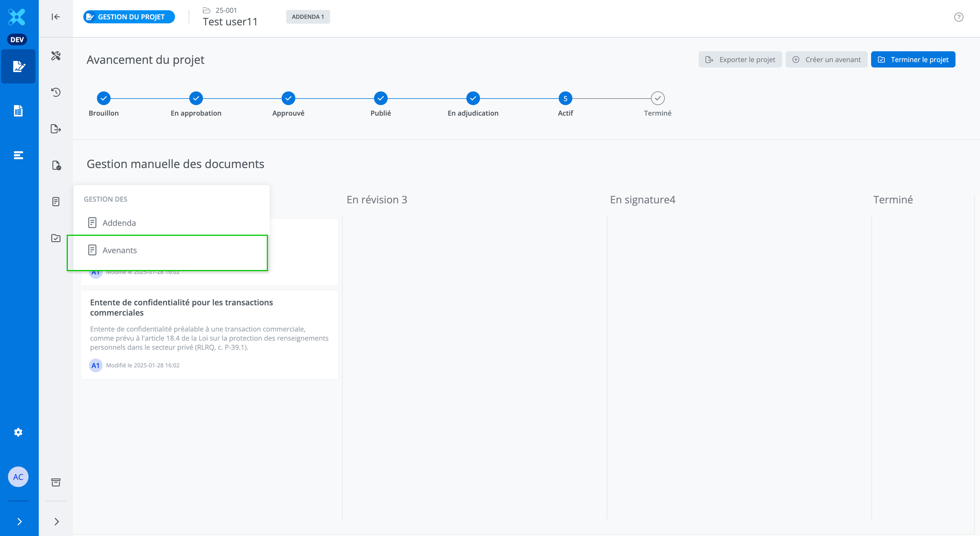This screenshot has height=536, width=980.
Task: Click the horizontal bars icon in blue sidebar
Action: click(x=18, y=155)
